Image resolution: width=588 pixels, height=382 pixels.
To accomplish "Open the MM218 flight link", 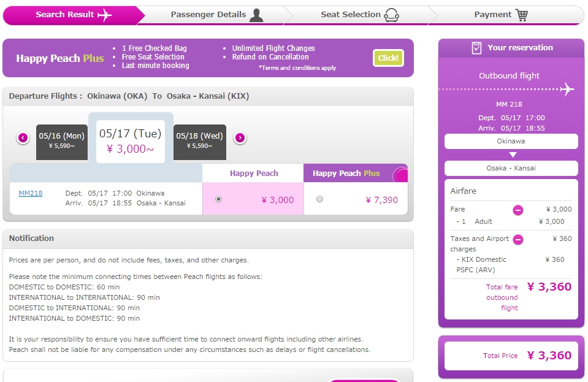I will (31, 193).
